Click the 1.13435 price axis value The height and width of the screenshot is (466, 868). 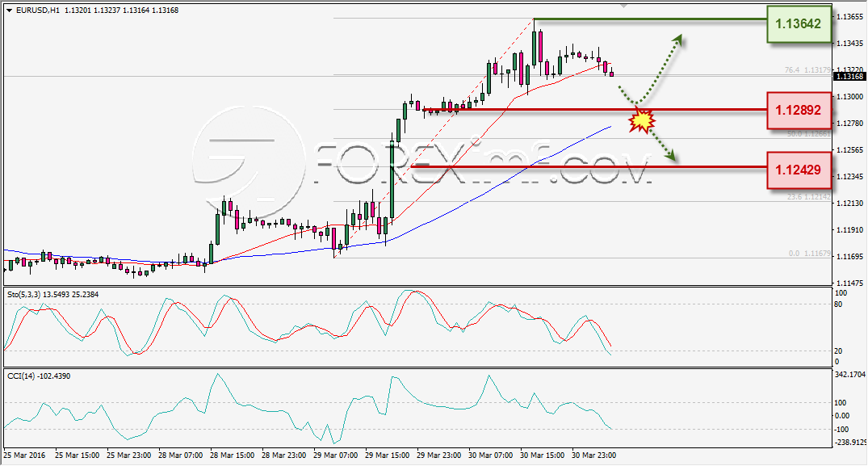[850, 43]
